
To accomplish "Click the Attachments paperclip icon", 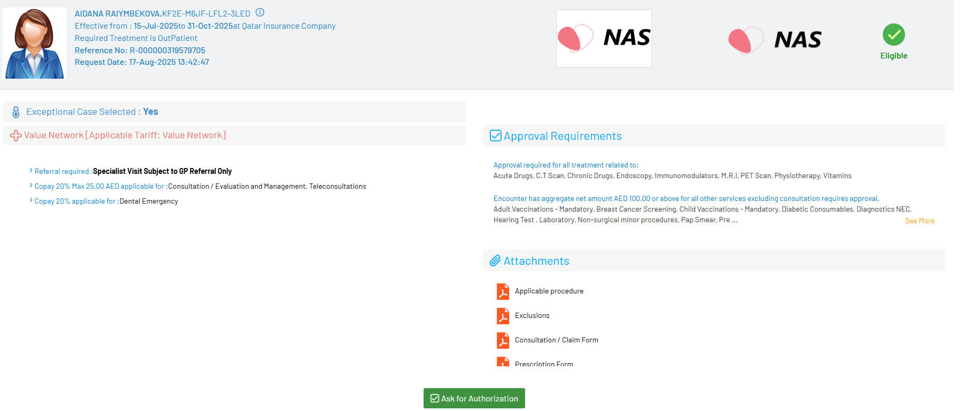I will tap(495, 261).
